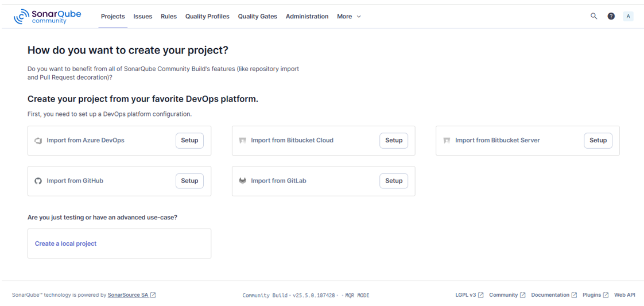
Task: Open the Documentation footer link
Action: pyautogui.click(x=550, y=295)
